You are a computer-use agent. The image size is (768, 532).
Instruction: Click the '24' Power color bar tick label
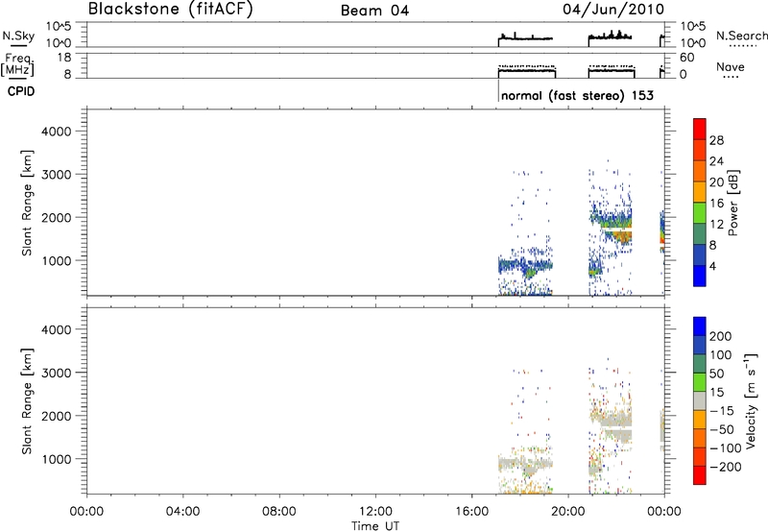[716, 161]
